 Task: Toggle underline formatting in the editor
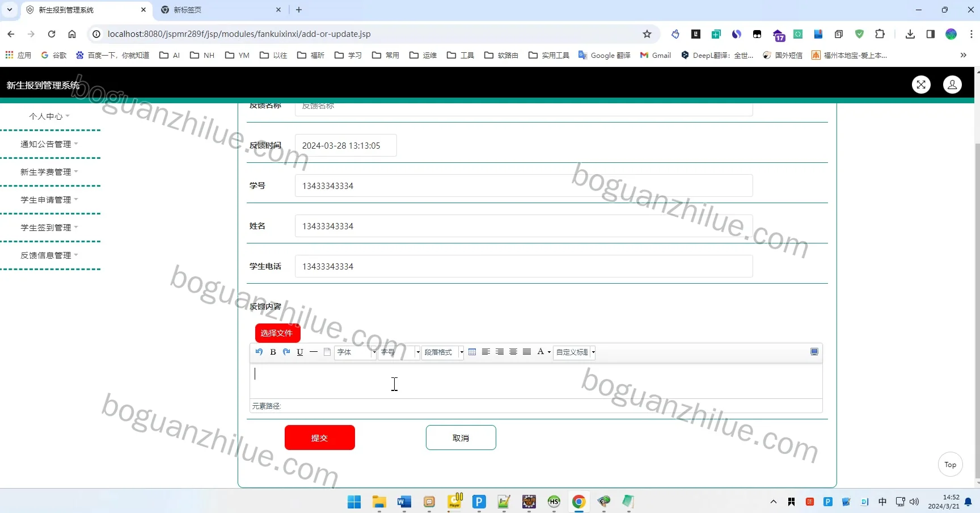point(300,352)
